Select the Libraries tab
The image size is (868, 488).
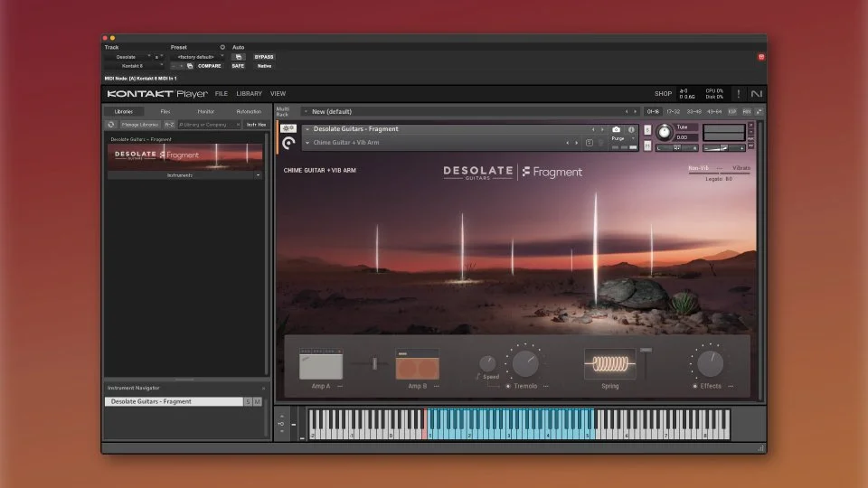tap(124, 112)
